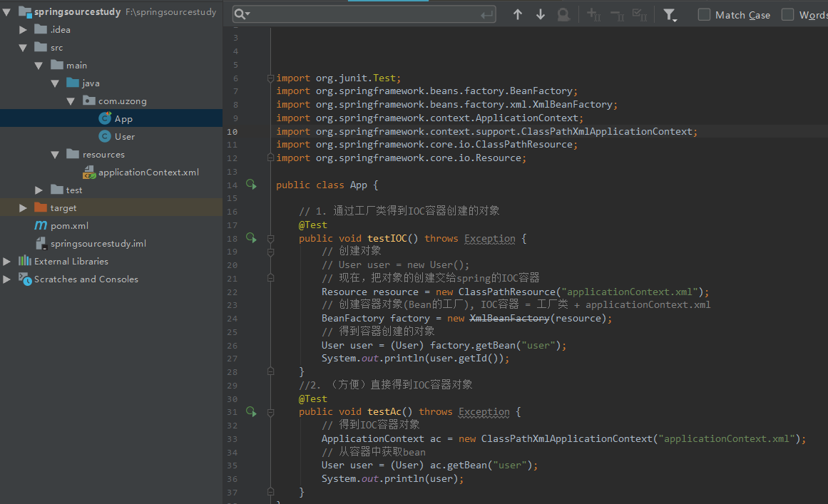Click run gutter icon beside testAc method

click(251, 411)
